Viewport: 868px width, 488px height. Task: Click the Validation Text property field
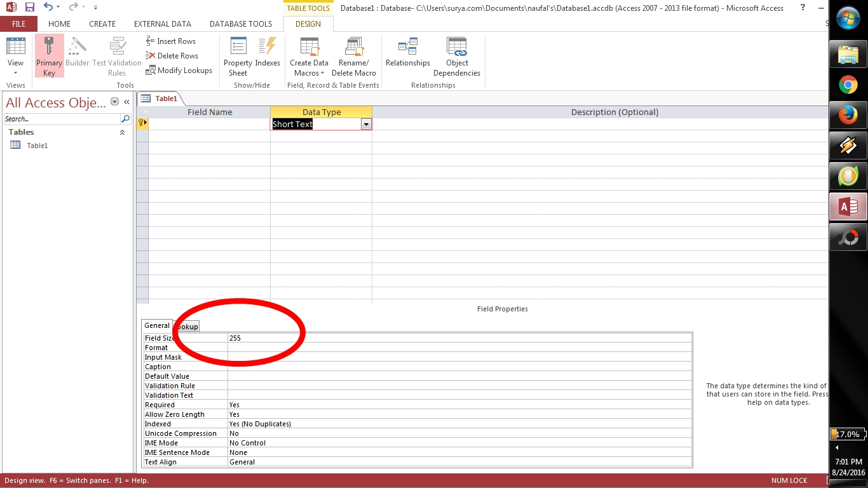pyautogui.click(x=459, y=395)
